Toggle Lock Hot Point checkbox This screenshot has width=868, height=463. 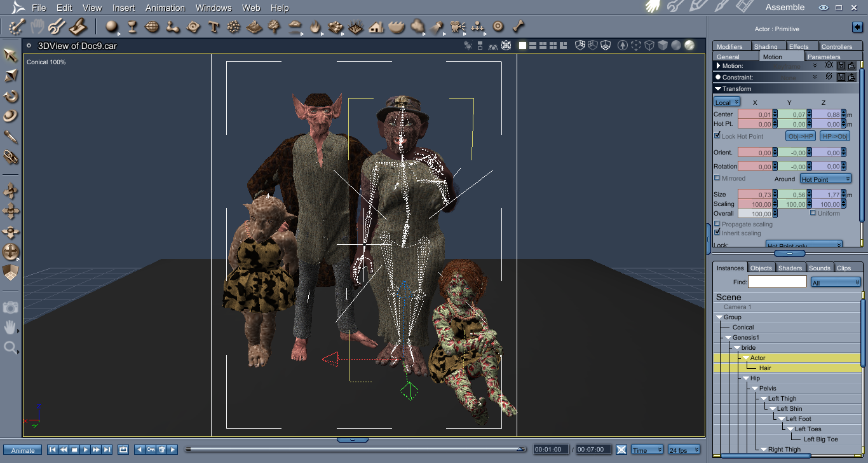[717, 135]
